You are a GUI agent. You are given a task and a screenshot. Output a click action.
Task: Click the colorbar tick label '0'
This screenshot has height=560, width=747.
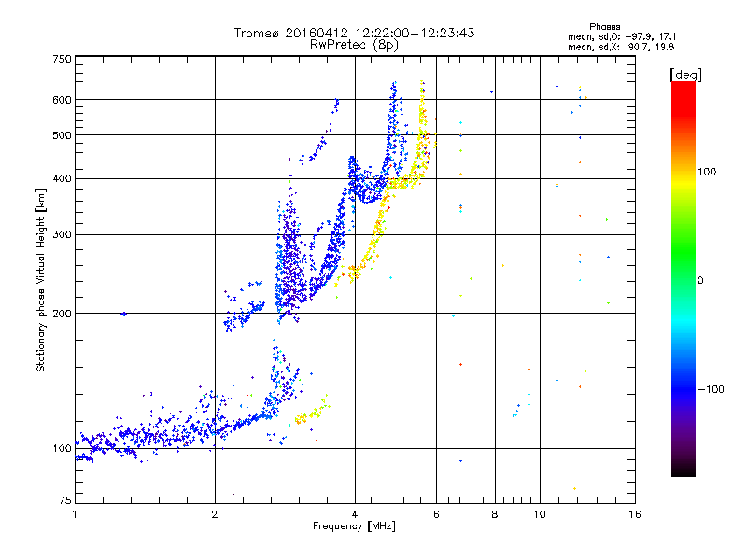(699, 281)
